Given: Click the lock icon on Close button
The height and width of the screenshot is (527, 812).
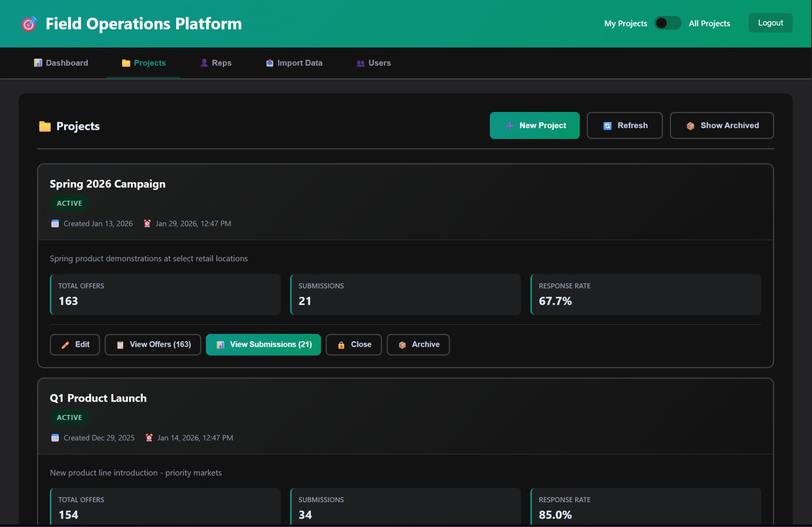Looking at the screenshot, I should (341, 345).
